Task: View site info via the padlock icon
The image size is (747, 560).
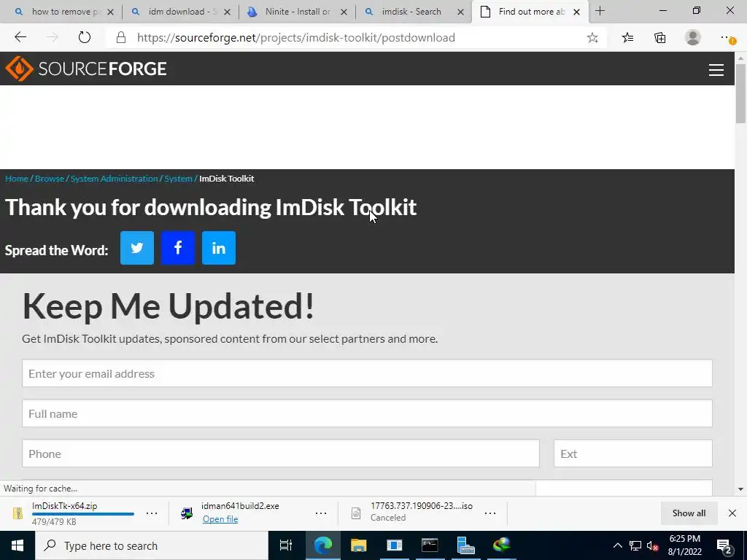Action: click(x=121, y=38)
